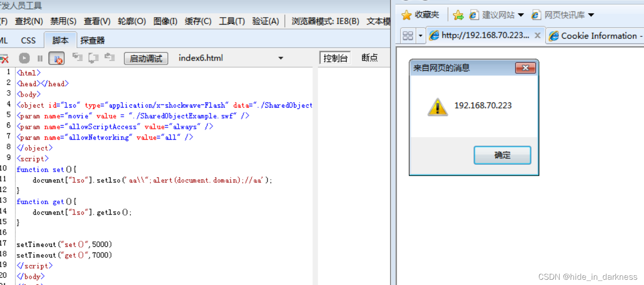
Task: Click the warning triangle icon in dialog
Action: [437, 107]
